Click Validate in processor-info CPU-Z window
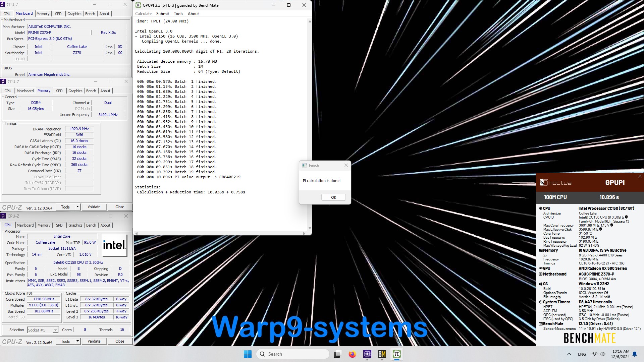This screenshot has width=644, height=362. click(x=94, y=341)
